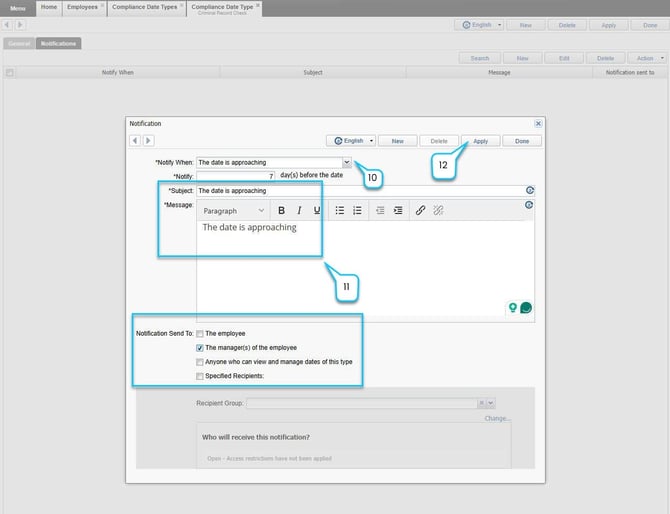Click the Subject text field

pyautogui.click(x=358, y=190)
